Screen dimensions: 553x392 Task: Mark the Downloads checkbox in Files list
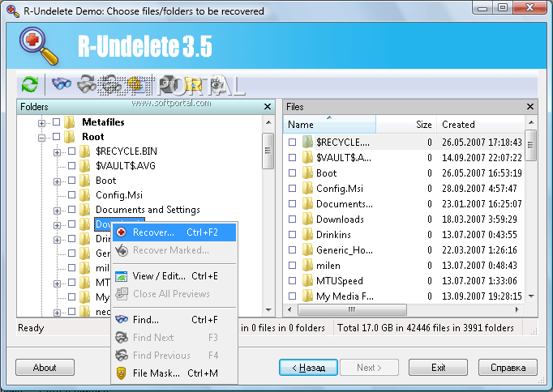(293, 219)
